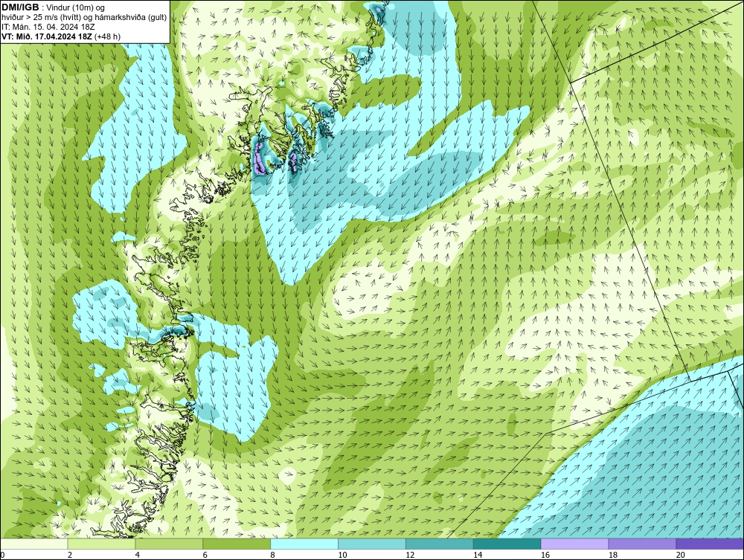Click the 'IT: Mán. 15. 04. 2024 18Z' line
Image resolution: width=744 pixels, height=560 pixels.
48,27
